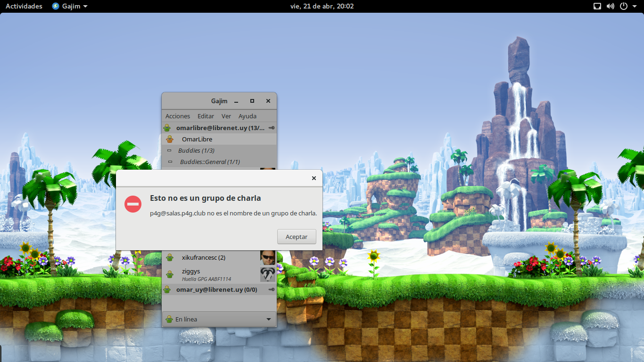Click the ziggys online status icon
644x362 pixels.
pyautogui.click(x=170, y=274)
